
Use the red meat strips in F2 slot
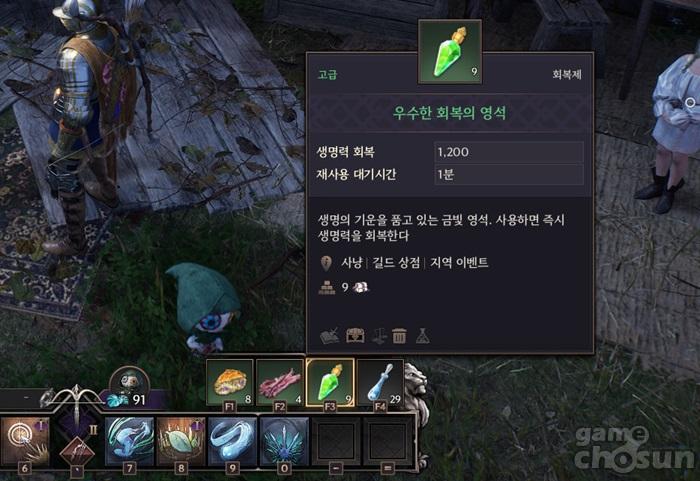tap(280, 383)
